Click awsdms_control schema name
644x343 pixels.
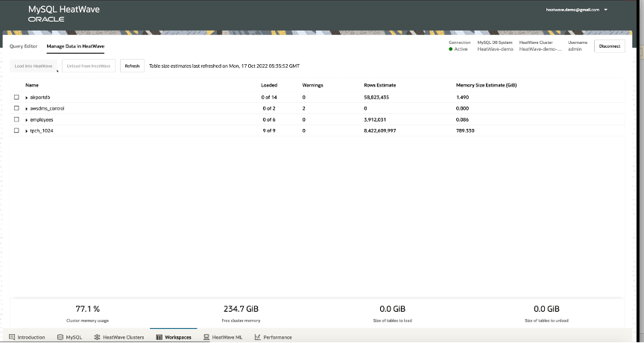pyautogui.click(x=47, y=108)
